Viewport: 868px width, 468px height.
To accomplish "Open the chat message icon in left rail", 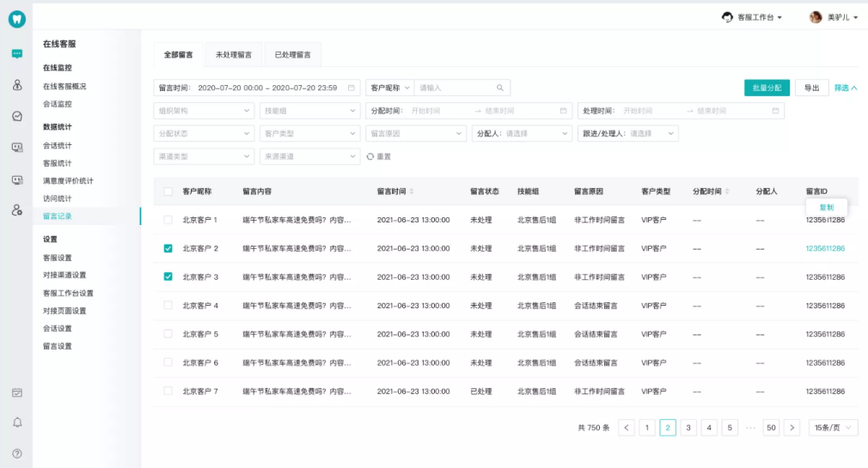I will pyautogui.click(x=17, y=53).
